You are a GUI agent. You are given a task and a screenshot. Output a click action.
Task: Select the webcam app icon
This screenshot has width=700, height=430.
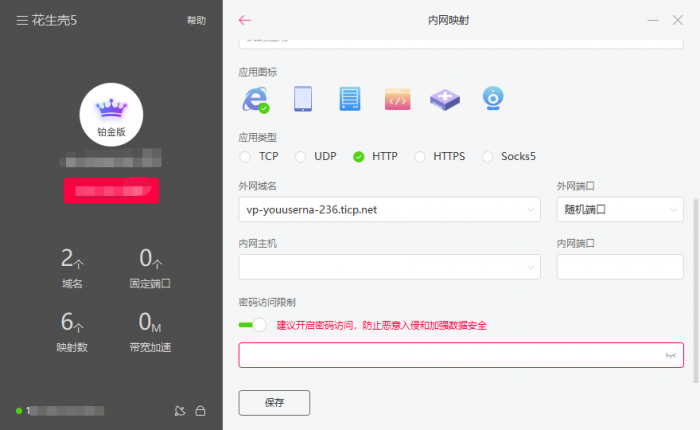(493, 98)
